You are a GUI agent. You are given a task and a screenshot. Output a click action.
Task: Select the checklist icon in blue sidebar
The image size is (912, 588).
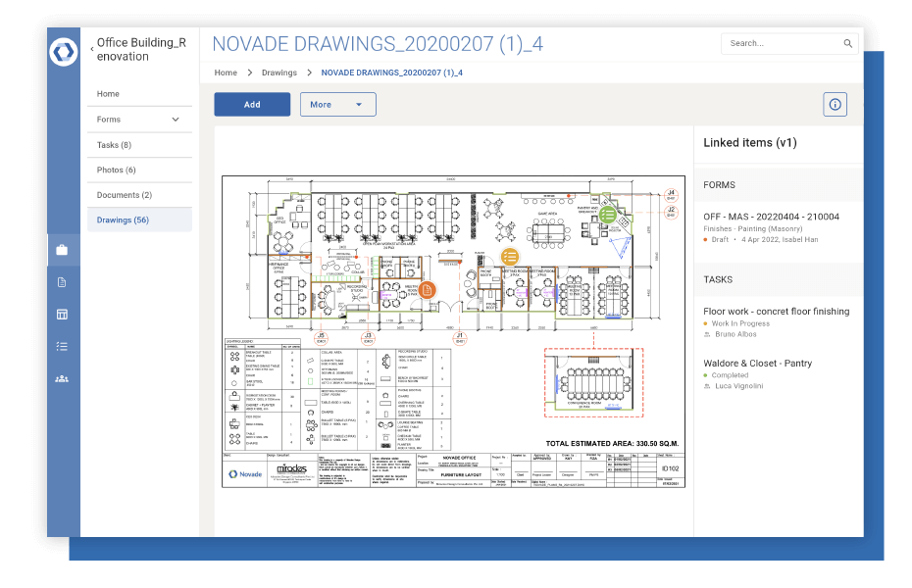tap(63, 345)
